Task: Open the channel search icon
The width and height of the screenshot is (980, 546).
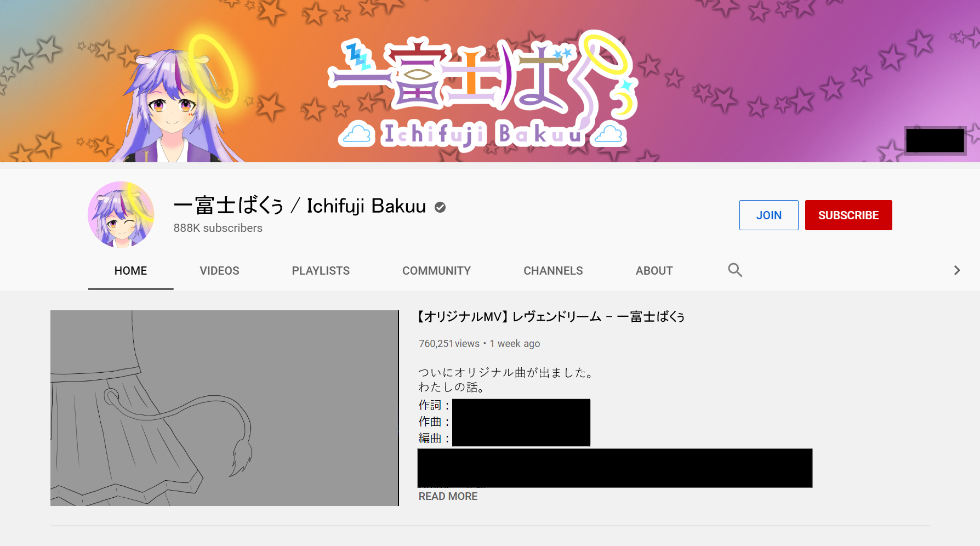Action: coord(735,270)
